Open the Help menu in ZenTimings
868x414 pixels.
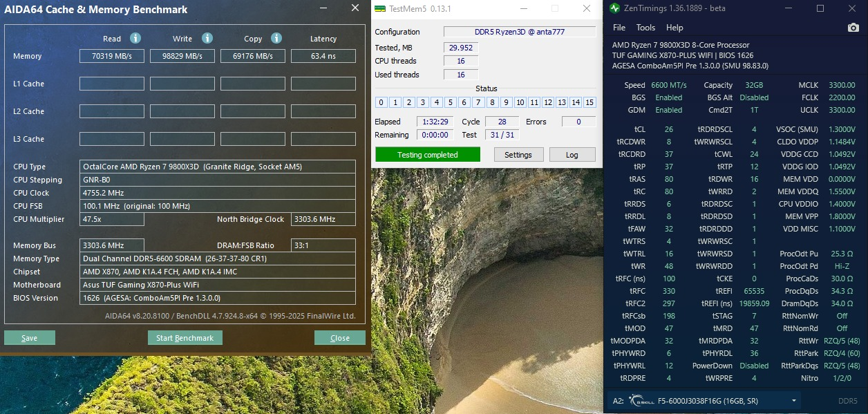click(x=674, y=28)
